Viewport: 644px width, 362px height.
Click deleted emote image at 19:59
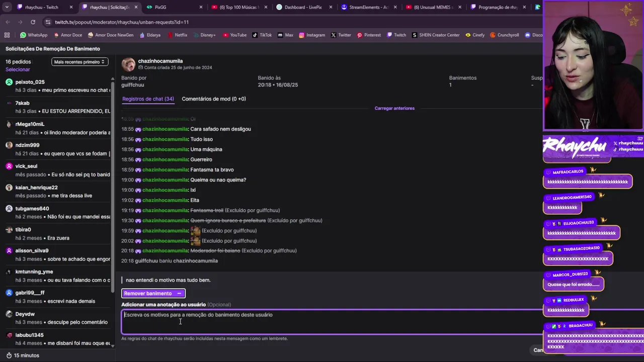pos(195,231)
